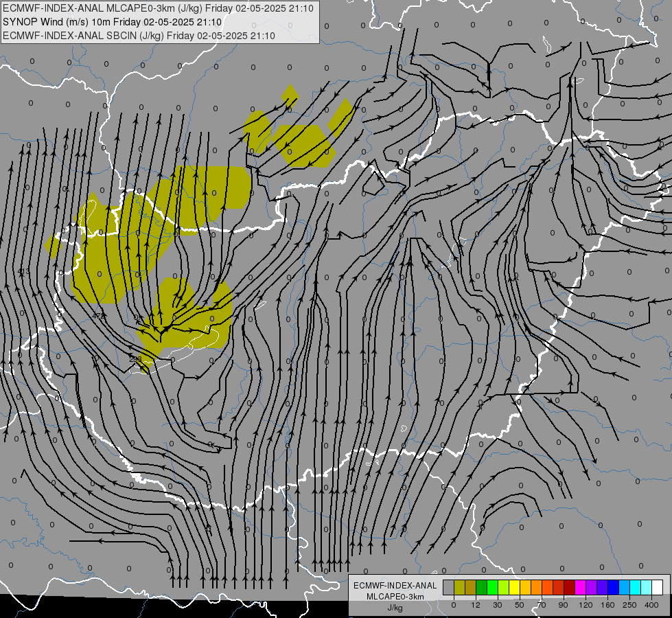Click the dark green swatch right of tick 12
672x618 pixels.
pos(482,587)
